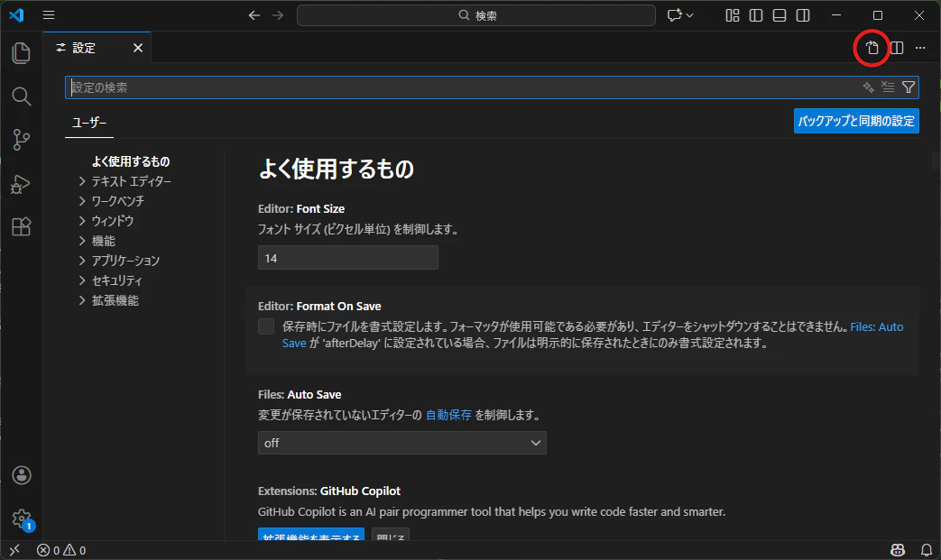
Task: Go forward with the right arrow
Action: point(278,15)
